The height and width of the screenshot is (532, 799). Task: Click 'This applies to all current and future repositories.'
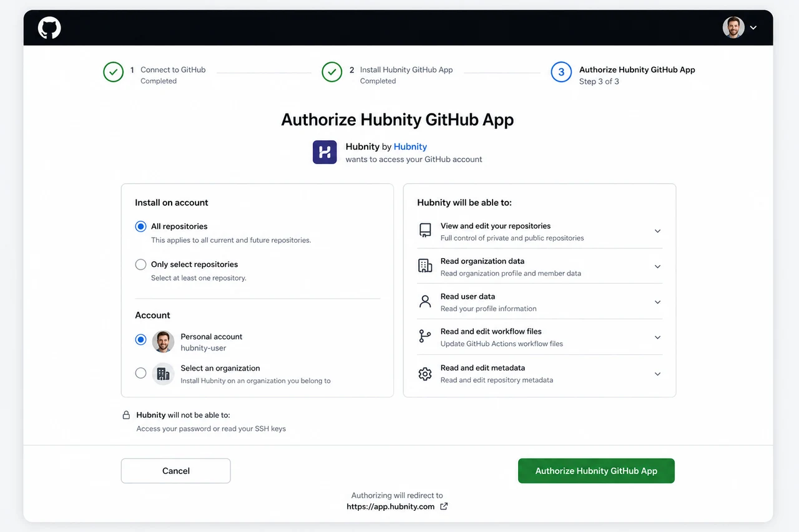point(231,240)
